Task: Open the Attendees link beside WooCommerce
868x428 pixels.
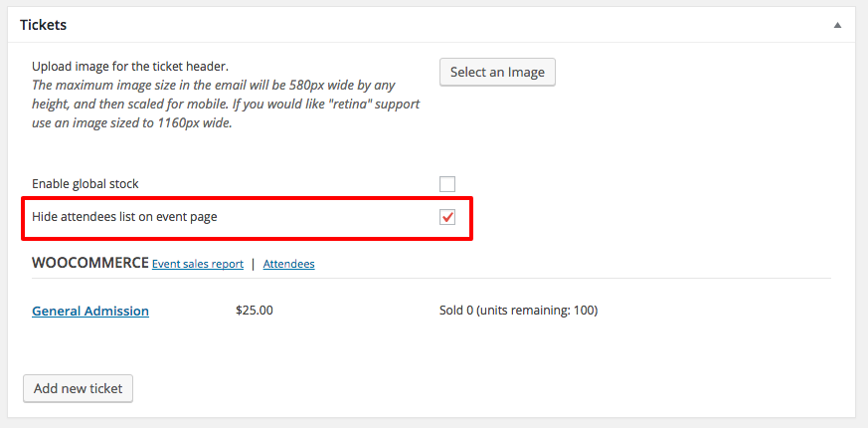Action: (x=288, y=264)
